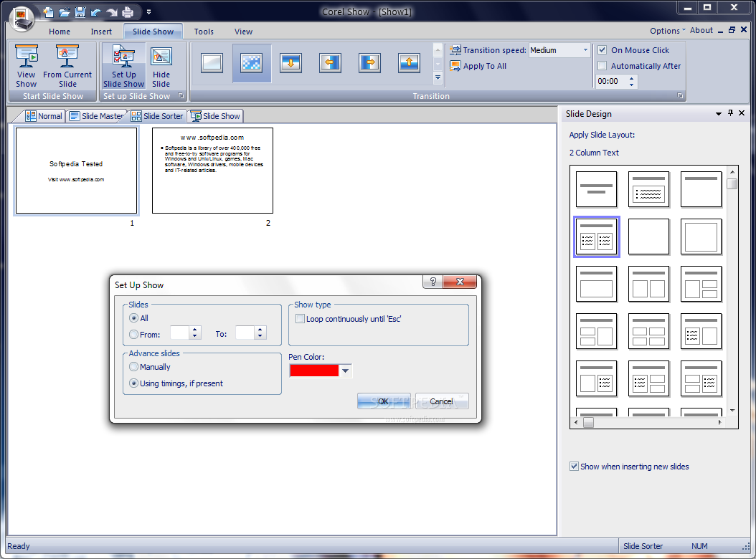Select the left arrow transition effect
This screenshot has width=756, height=559.
[x=330, y=62]
